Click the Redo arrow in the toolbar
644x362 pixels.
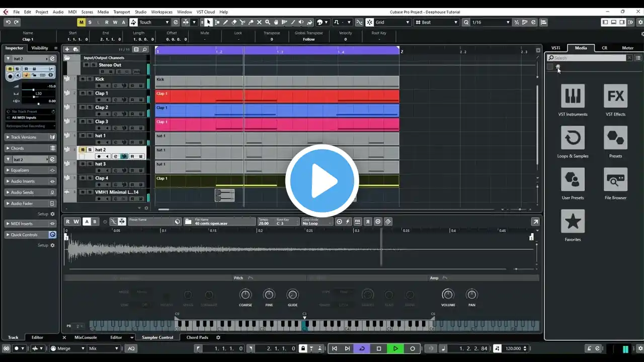17,22
